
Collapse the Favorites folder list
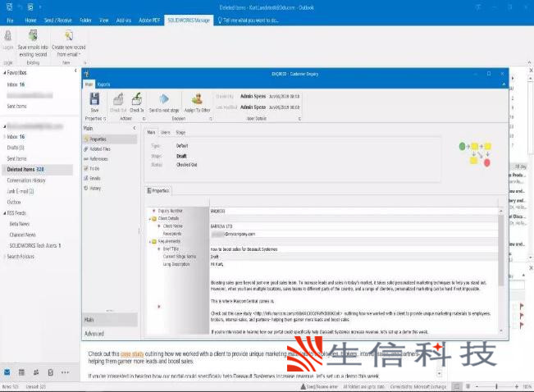click(3, 71)
